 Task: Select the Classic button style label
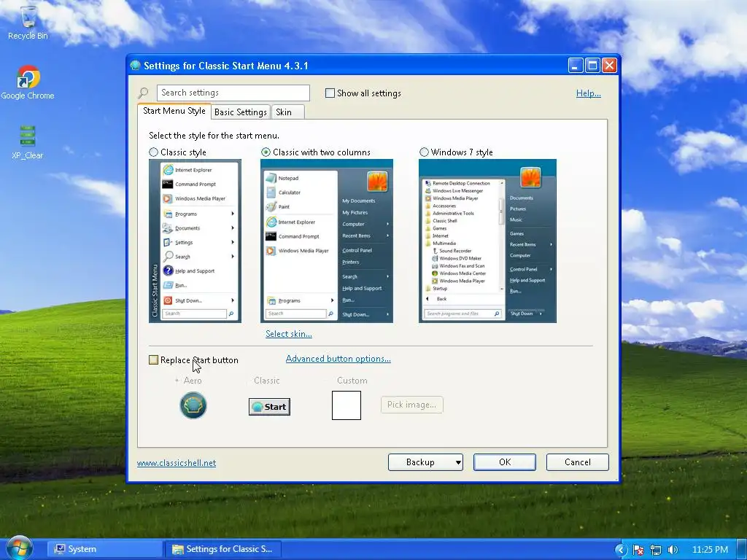click(267, 381)
